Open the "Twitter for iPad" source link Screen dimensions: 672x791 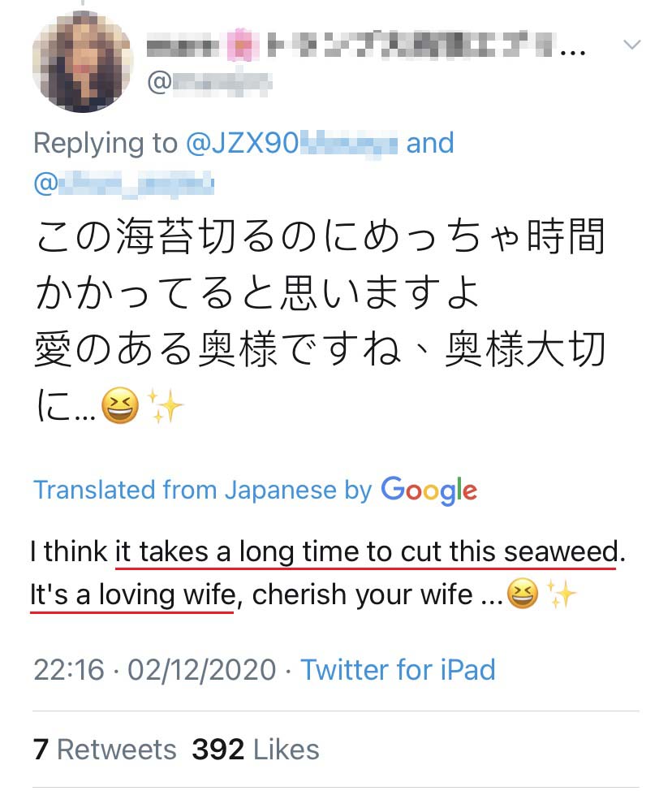[x=398, y=670]
